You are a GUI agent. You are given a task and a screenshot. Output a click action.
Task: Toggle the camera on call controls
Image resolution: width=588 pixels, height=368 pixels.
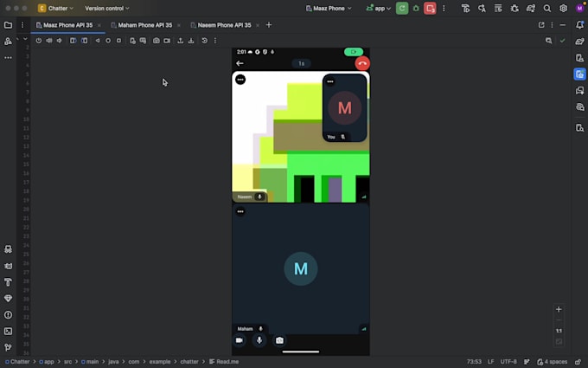point(240,340)
